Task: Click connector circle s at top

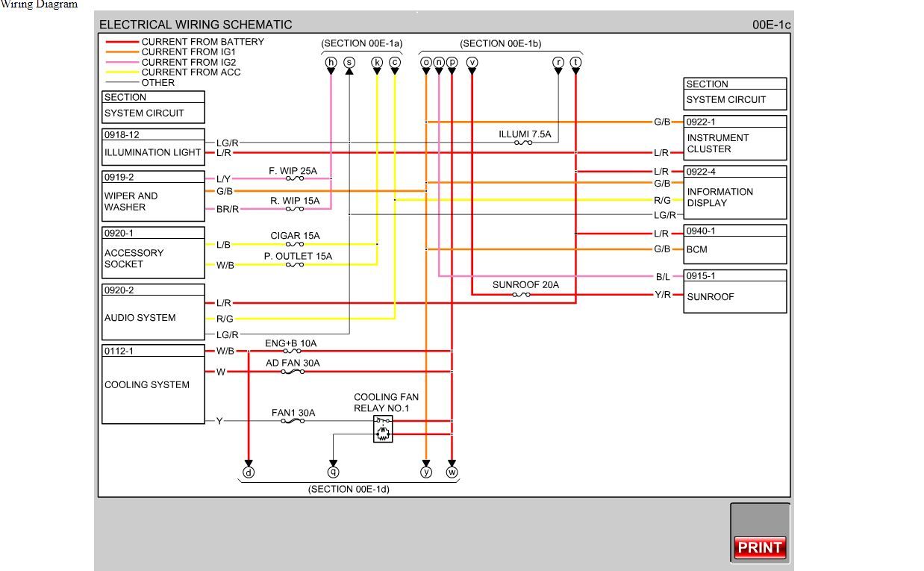Action: tap(349, 63)
